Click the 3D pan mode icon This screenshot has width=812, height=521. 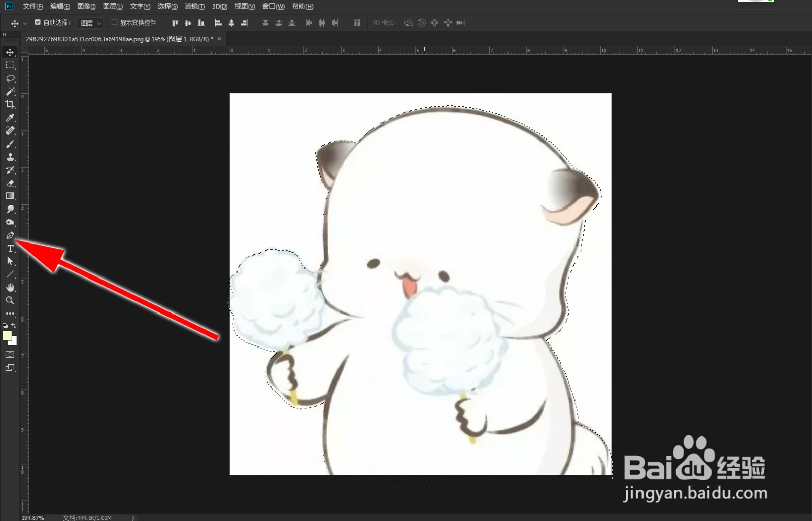point(434,23)
